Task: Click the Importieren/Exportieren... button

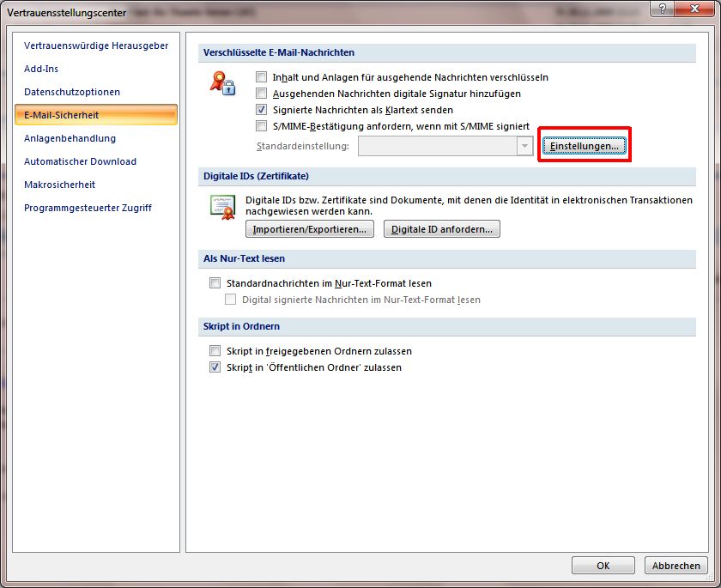Action: point(310,229)
